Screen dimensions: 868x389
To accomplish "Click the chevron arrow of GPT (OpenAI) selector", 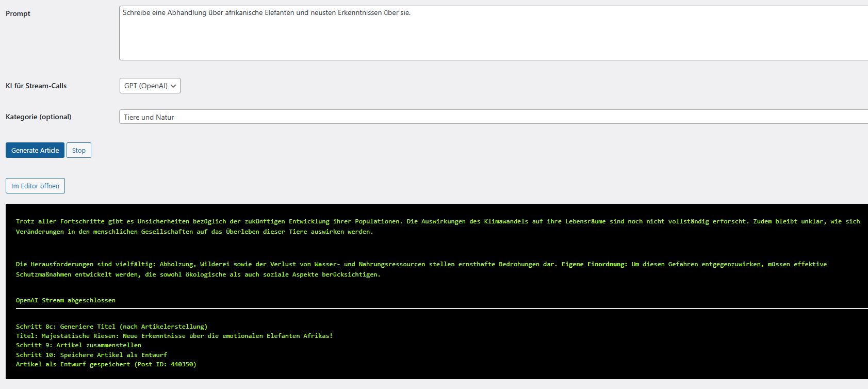I will [173, 86].
